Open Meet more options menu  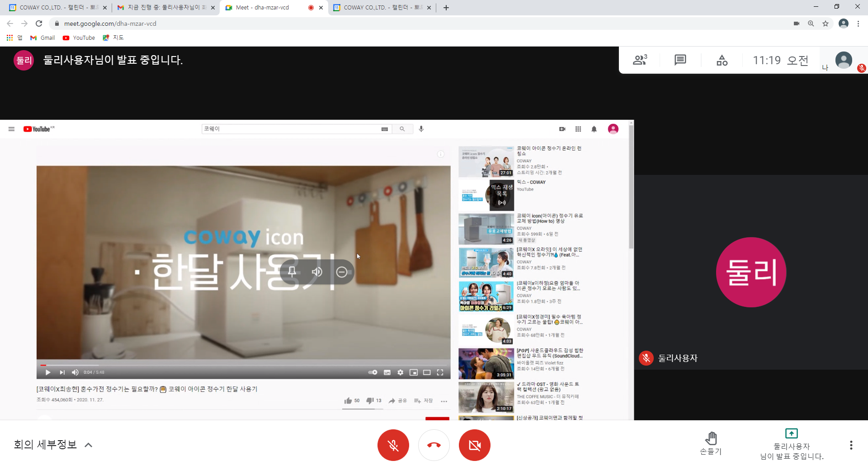tap(851, 445)
